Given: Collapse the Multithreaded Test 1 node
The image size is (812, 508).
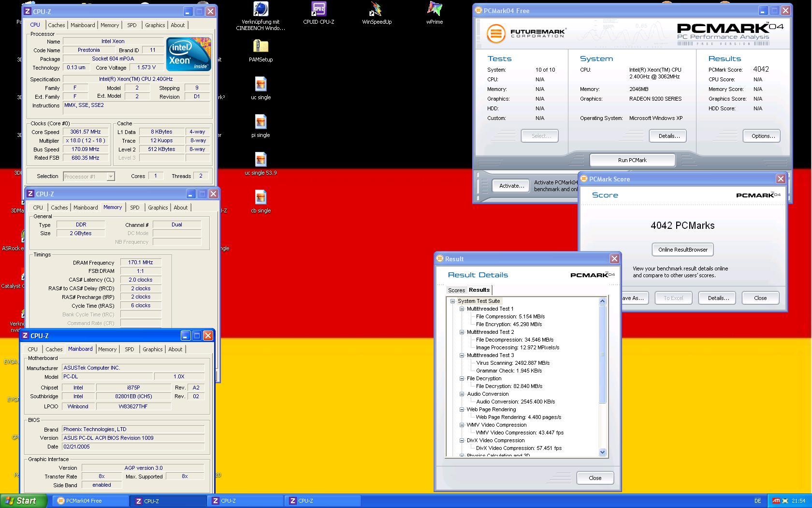Looking at the screenshot, I should point(462,309).
